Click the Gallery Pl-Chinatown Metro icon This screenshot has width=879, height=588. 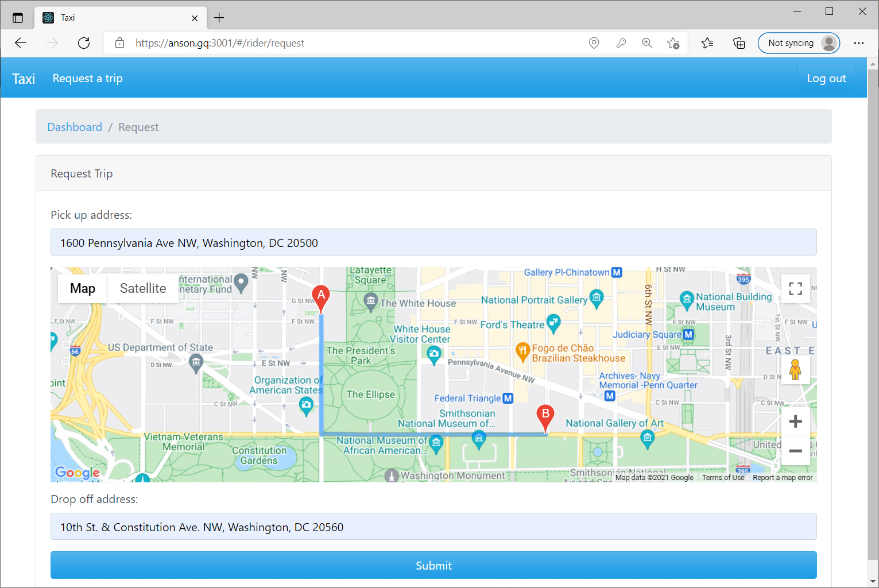click(616, 272)
